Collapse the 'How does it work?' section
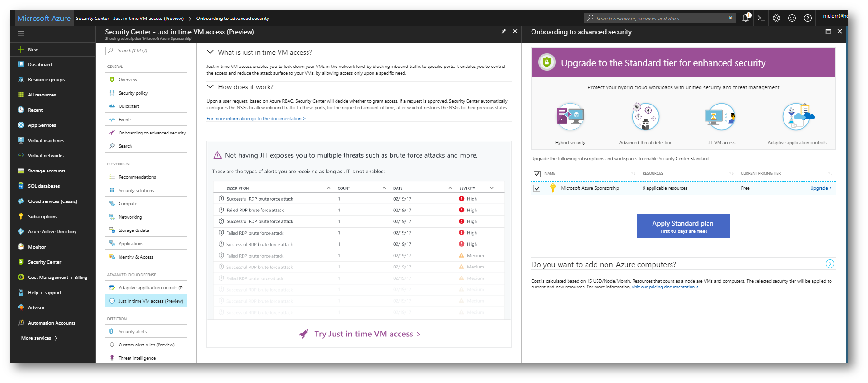Screen dimensions: 868x383 point(210,87)
